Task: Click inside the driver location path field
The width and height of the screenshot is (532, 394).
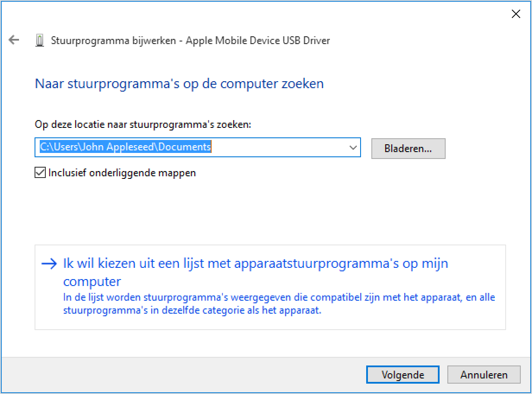Action: coord(197,148)
